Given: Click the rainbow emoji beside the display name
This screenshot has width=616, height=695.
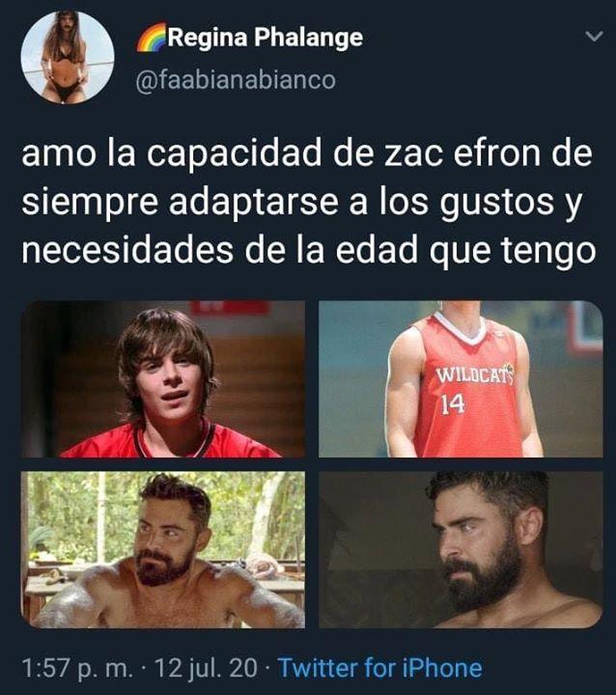Looking at the screenshot, I should (152, 38).
